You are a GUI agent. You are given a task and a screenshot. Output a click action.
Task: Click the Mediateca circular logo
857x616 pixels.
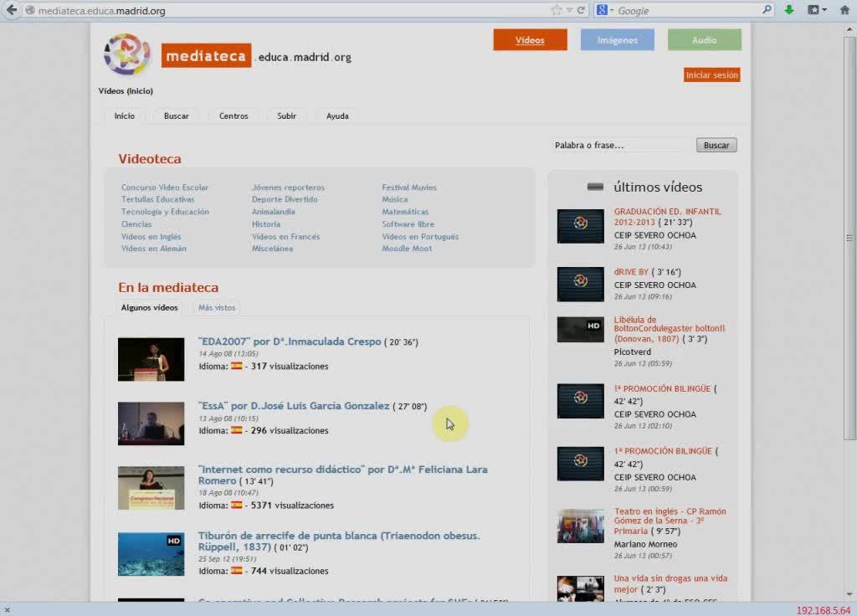click(x=127, y=54)
